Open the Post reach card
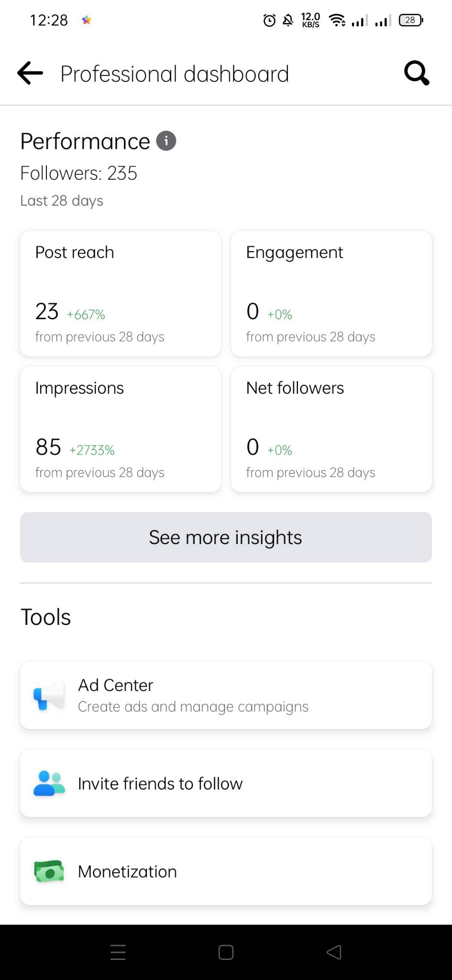The width and height of the screenshot is (452, 980). point(121,294)
